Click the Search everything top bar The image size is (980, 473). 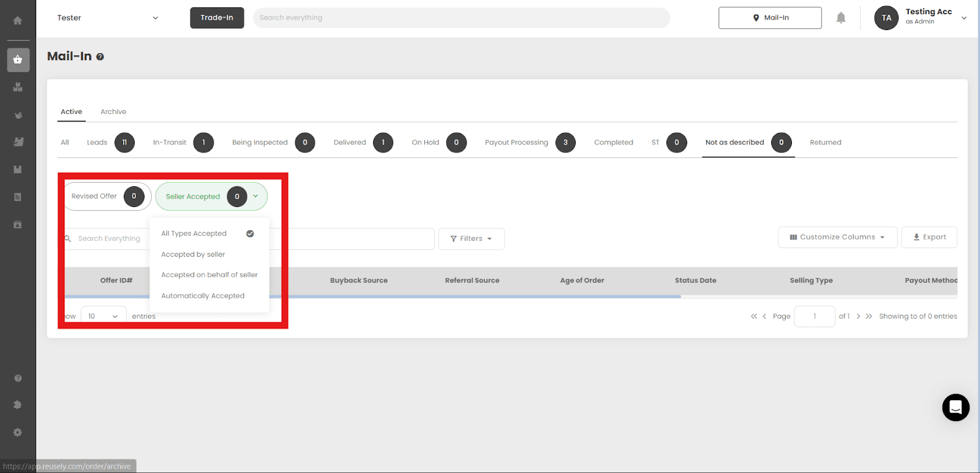point(461,18)
